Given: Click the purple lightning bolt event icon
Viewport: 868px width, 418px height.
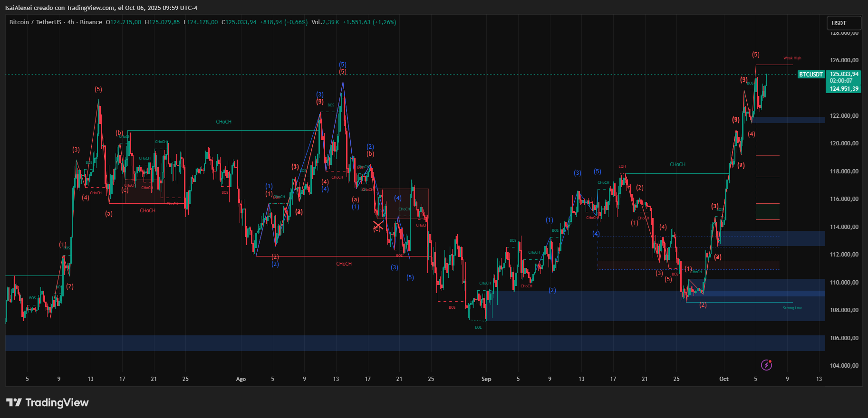Looking at the screenshot, I should 766,365.
